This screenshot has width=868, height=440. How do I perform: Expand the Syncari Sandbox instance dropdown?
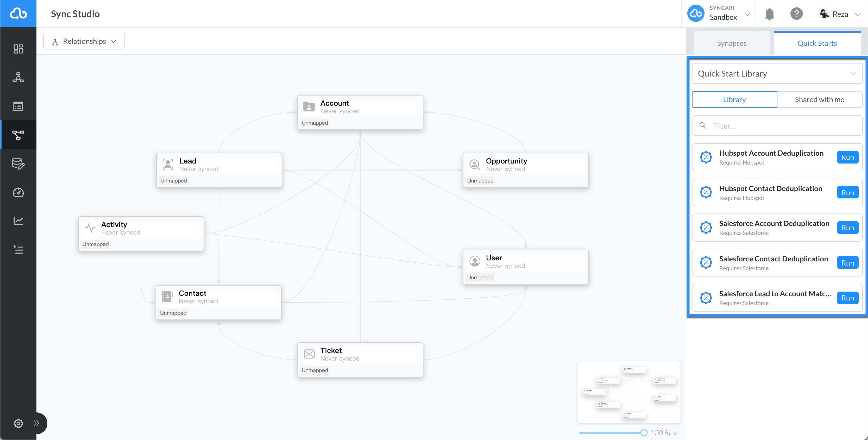point(747,14)
